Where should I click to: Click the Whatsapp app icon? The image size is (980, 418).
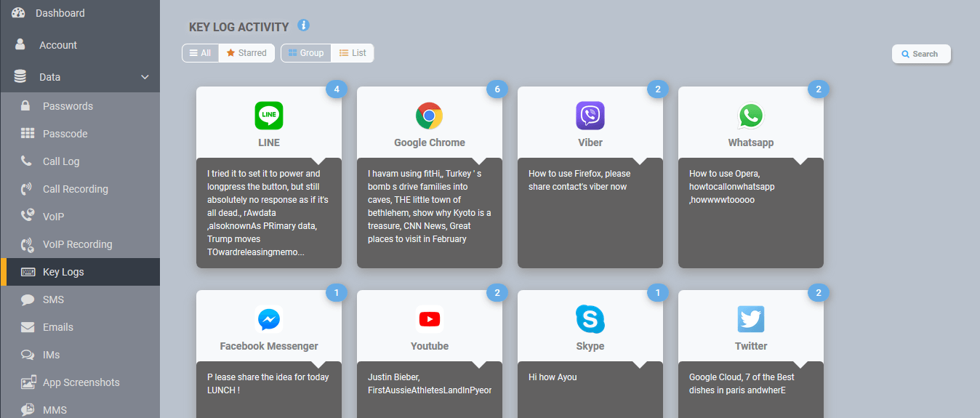[x=750, y=116]
